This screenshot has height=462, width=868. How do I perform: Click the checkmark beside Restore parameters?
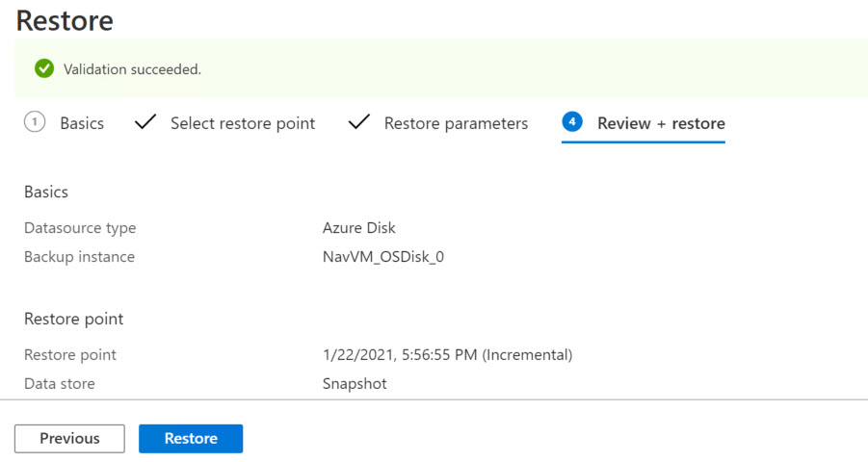coord(359,121)
